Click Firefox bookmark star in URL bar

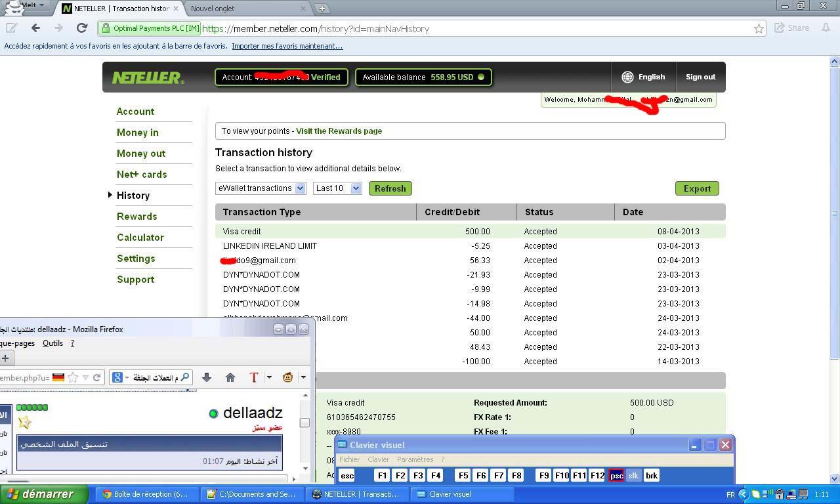73,377
